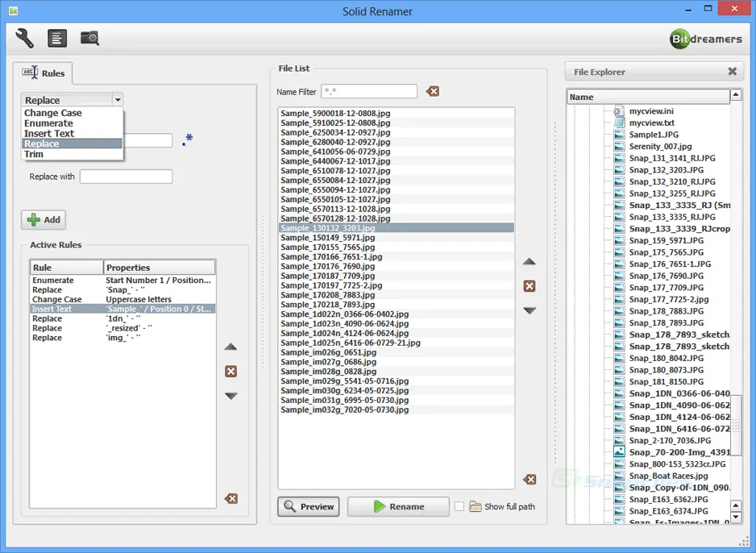Viewport: 756px width, 553px height.
Task: Select the Replace 'img_' rule row
Action: point(123,338)
